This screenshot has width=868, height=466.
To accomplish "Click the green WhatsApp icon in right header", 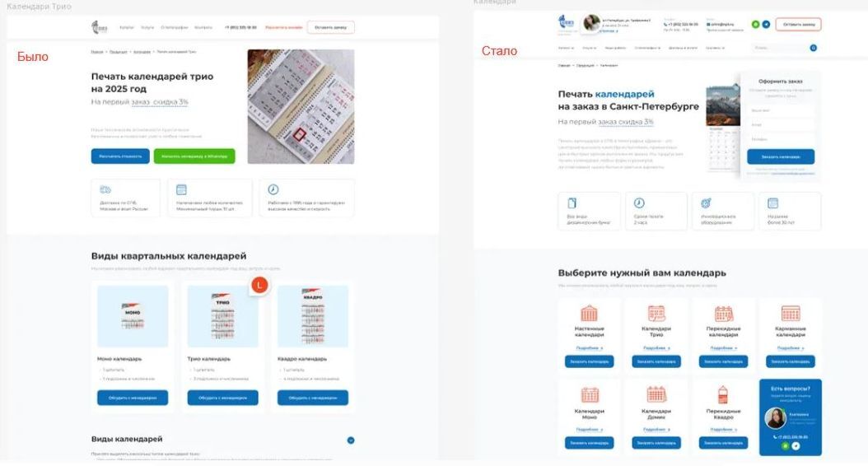I will tap(755, 25).
